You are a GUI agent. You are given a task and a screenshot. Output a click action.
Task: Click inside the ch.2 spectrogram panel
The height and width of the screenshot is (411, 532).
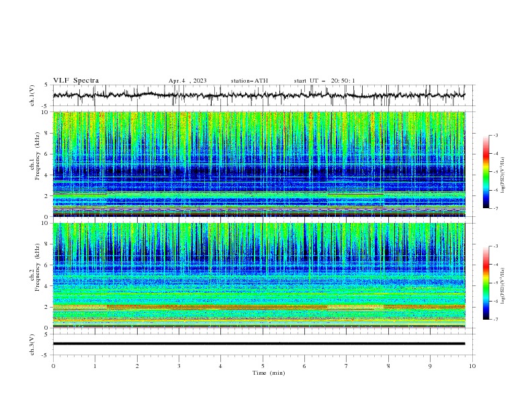point(259,275)
